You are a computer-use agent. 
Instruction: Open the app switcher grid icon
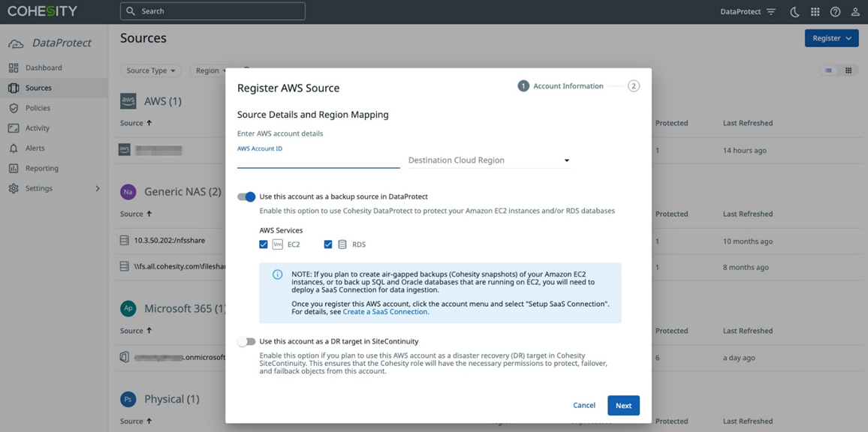click(x=815, y=11)
